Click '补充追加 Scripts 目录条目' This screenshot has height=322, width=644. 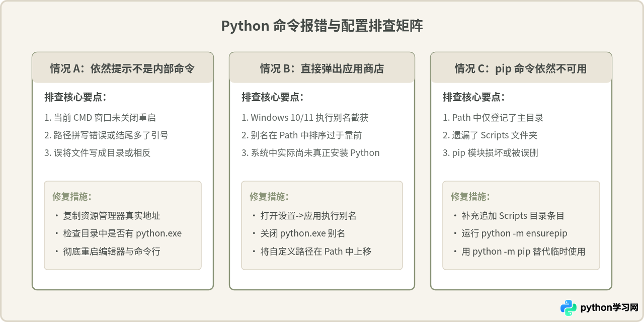point(513,216)
